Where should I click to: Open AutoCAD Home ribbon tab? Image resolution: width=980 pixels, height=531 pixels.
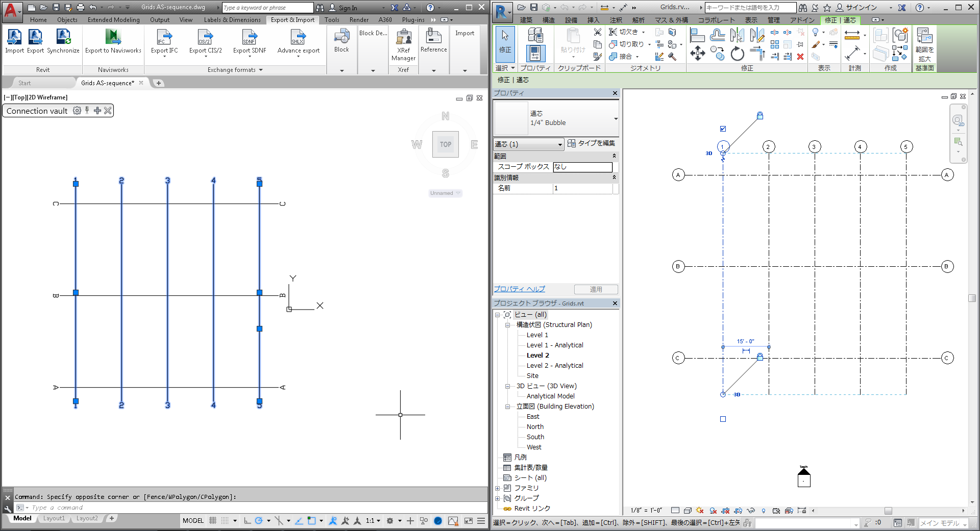38,20
